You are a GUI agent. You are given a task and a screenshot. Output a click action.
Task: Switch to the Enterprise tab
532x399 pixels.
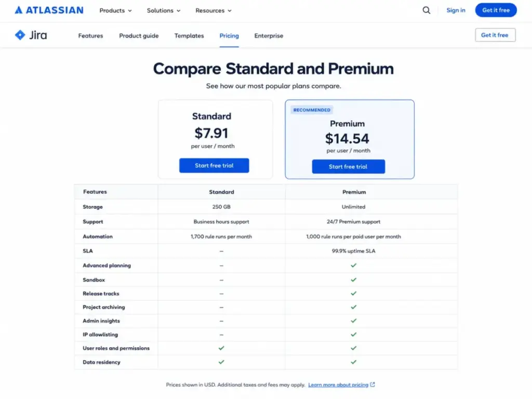click(x=269, y=36)
